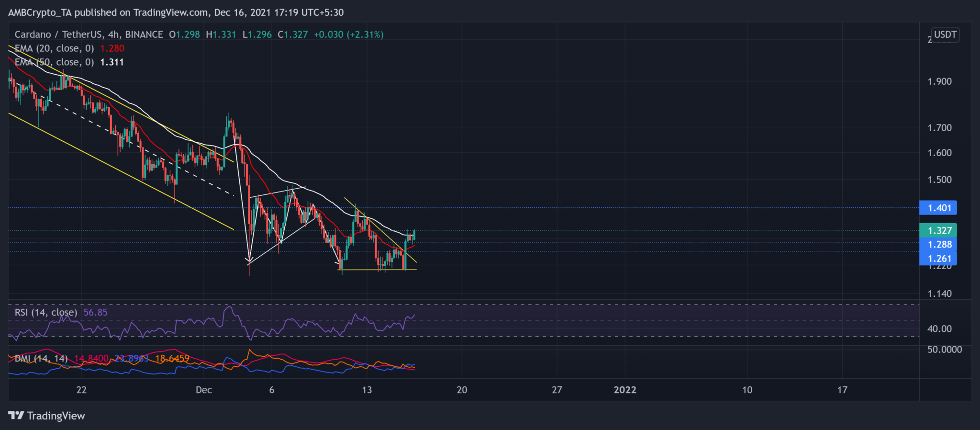
Task: Click the DMI value 18.6459
Action: pos(172,358)
